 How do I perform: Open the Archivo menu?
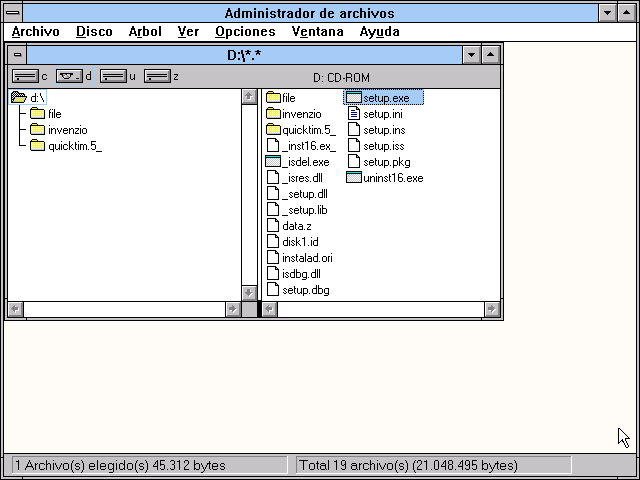click(x=36, y=31)
